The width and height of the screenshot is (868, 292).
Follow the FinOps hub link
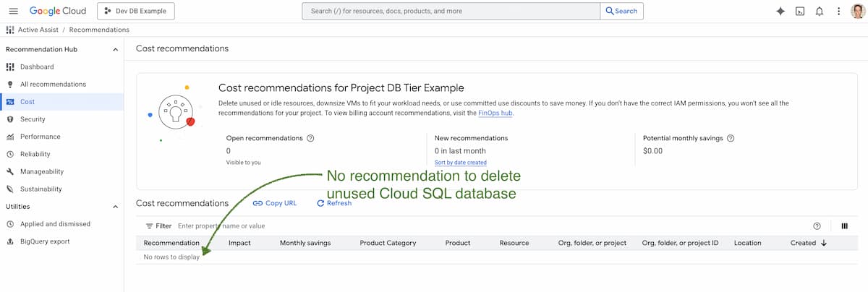495,113
